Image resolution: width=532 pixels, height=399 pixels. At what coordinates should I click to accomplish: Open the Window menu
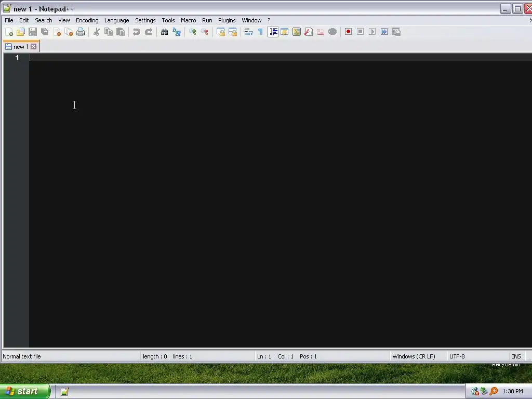pos(251,20)
